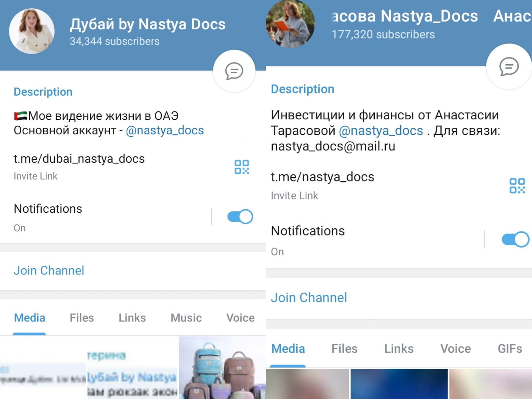
Task: Open Дубай by Nastya Docs profile photo
Action: tap(32, 31)
